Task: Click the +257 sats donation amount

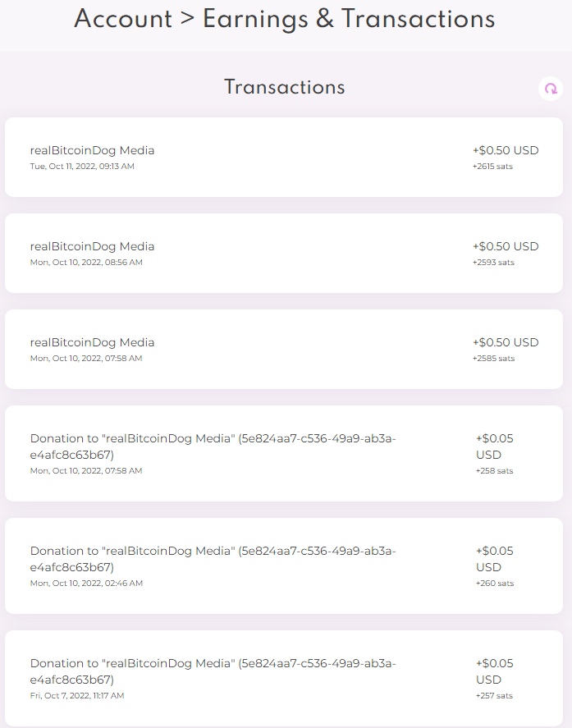Action: pyautogui.click(x=495, y=695)
